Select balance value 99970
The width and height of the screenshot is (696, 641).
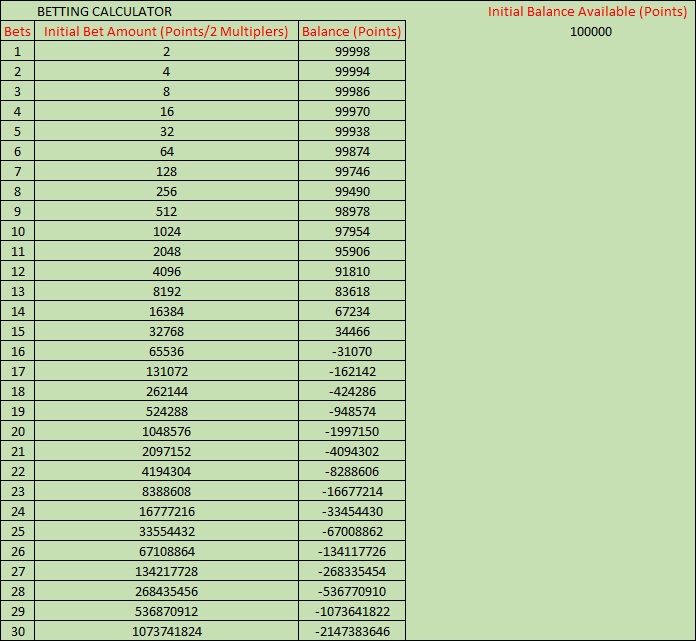point(352,111)
